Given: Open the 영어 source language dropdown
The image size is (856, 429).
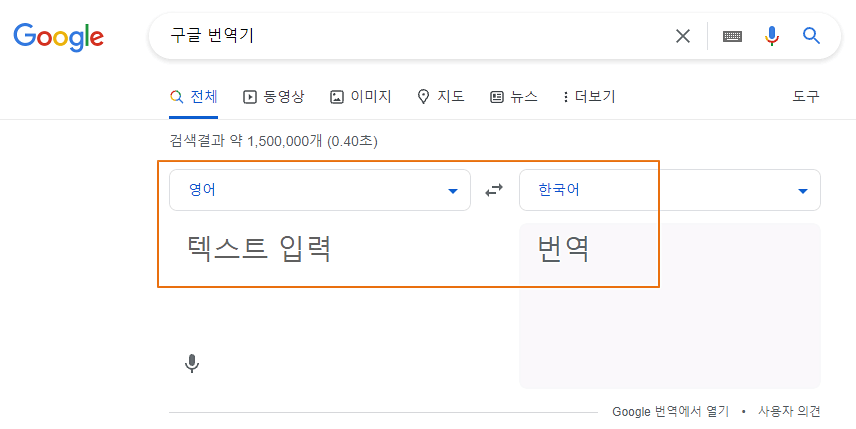Looking at the screenshot, I should click(320, 190).
